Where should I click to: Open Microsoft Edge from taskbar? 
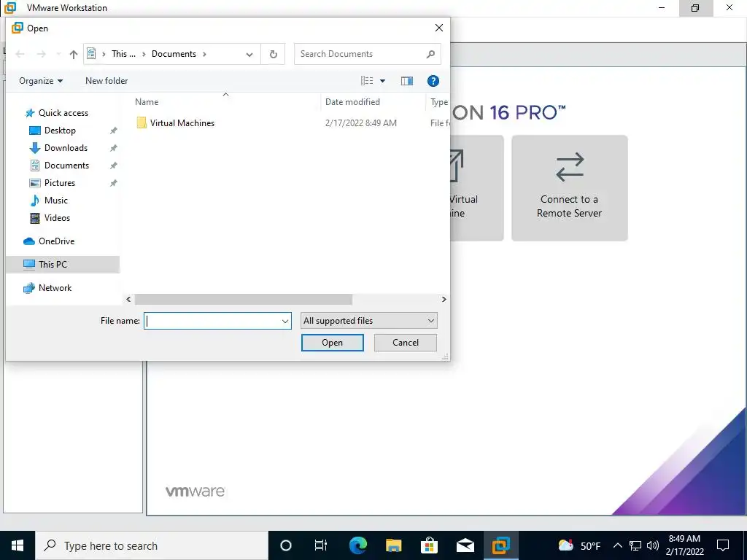(357, 545)
